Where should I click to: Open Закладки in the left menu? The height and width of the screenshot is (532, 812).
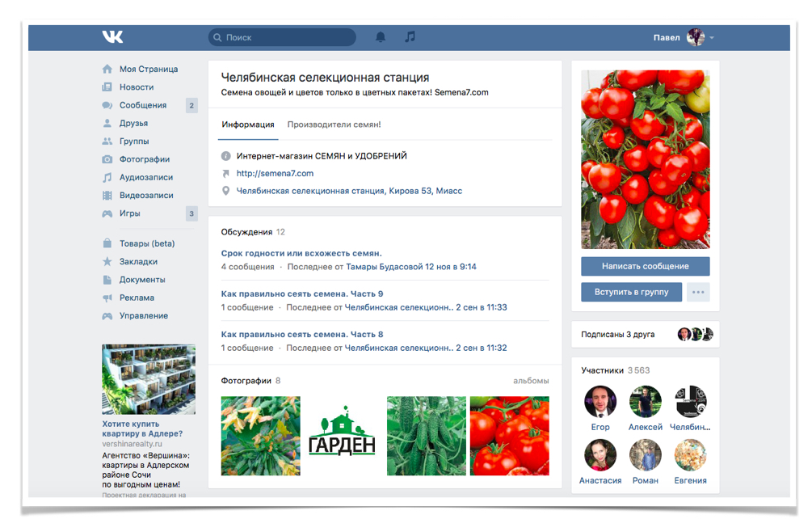(138, 262)
